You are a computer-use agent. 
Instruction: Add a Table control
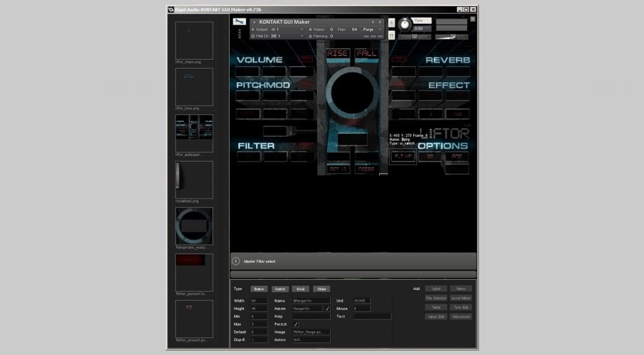coord(436,307)
